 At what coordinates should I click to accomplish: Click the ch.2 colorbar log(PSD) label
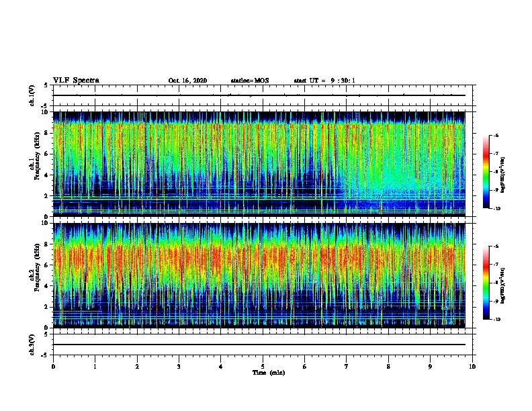503,285
